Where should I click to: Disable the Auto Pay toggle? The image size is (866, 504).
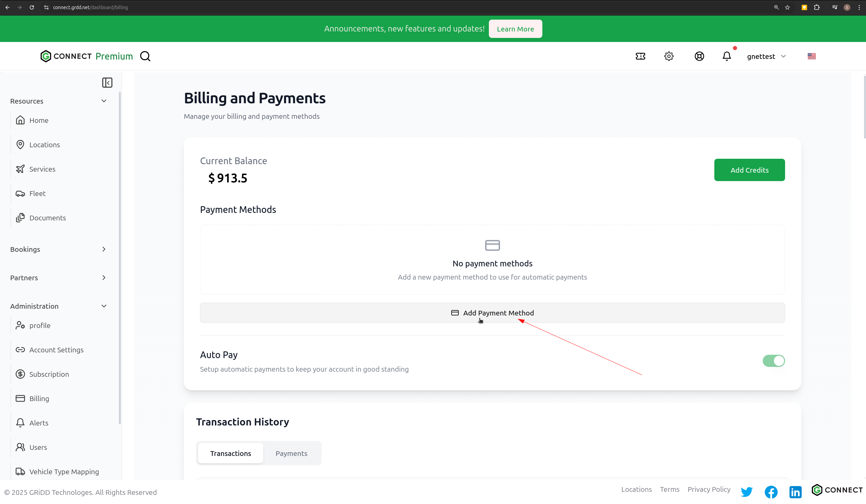[x=773, y=361]
